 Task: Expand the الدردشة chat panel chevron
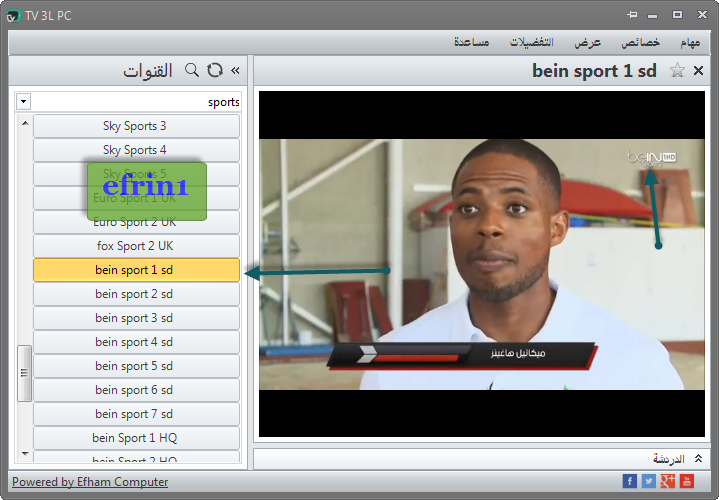(698, 458)
